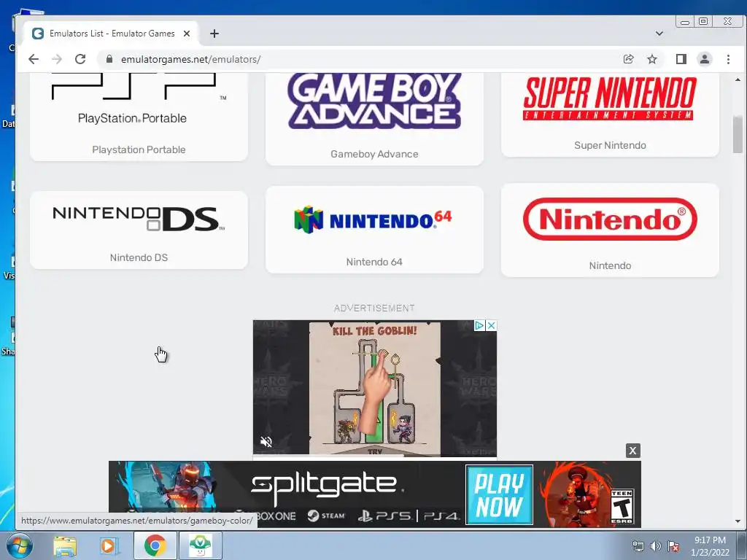
Task: Click the Playstation Portable text link
Action: (x=139, y=149)
